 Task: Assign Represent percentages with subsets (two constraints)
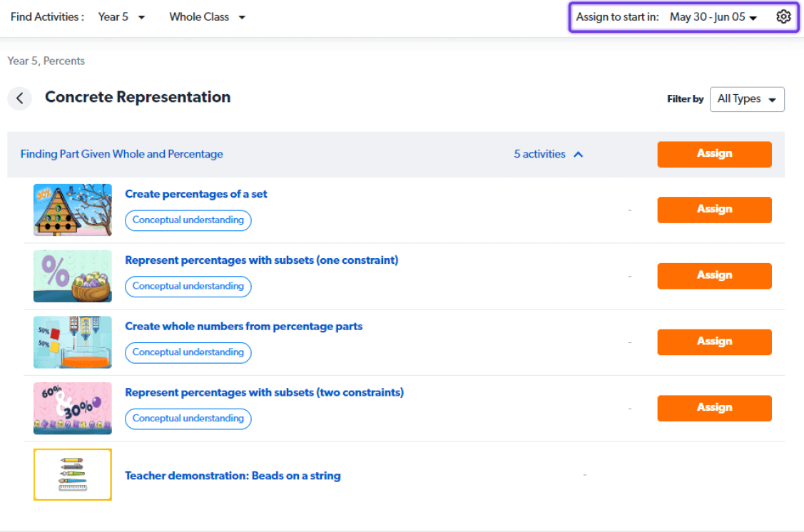(x=714, y=408)
